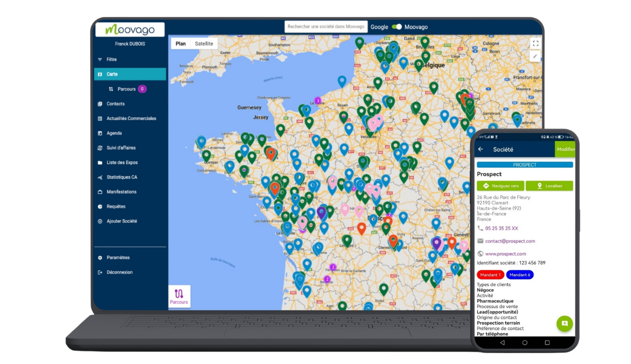This screenshot has height=364, width=631.
Task: Click the Agenda label in the sidebar
Action: click(x=114, y=133)
